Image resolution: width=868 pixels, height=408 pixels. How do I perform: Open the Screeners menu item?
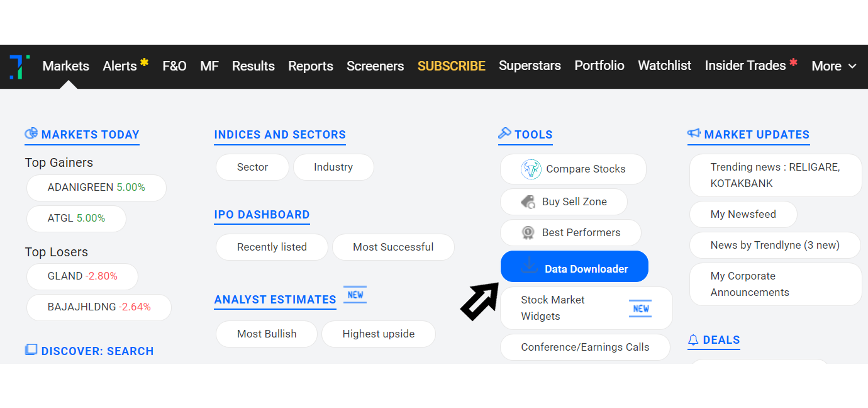coord(376,66)
